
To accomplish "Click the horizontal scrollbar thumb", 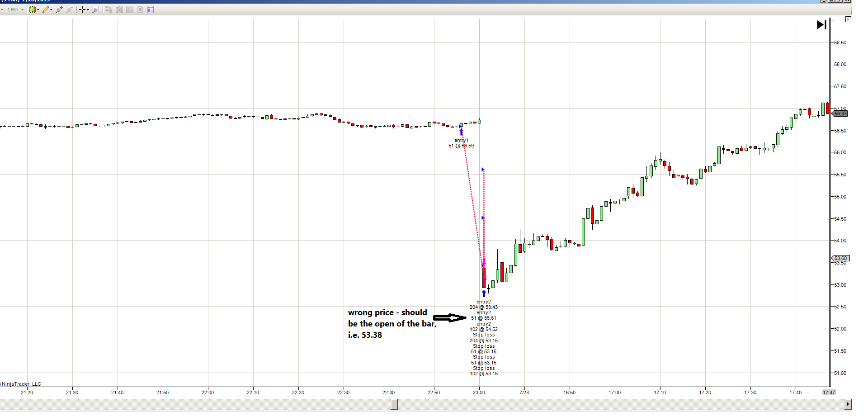I will click(x=394, y=404).
